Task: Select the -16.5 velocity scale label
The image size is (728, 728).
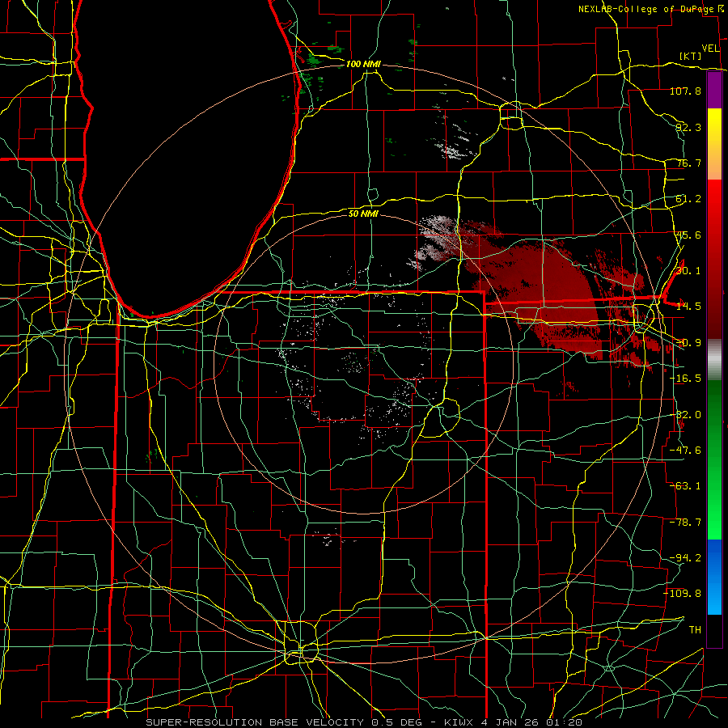Action: click(x=685, y=379)
